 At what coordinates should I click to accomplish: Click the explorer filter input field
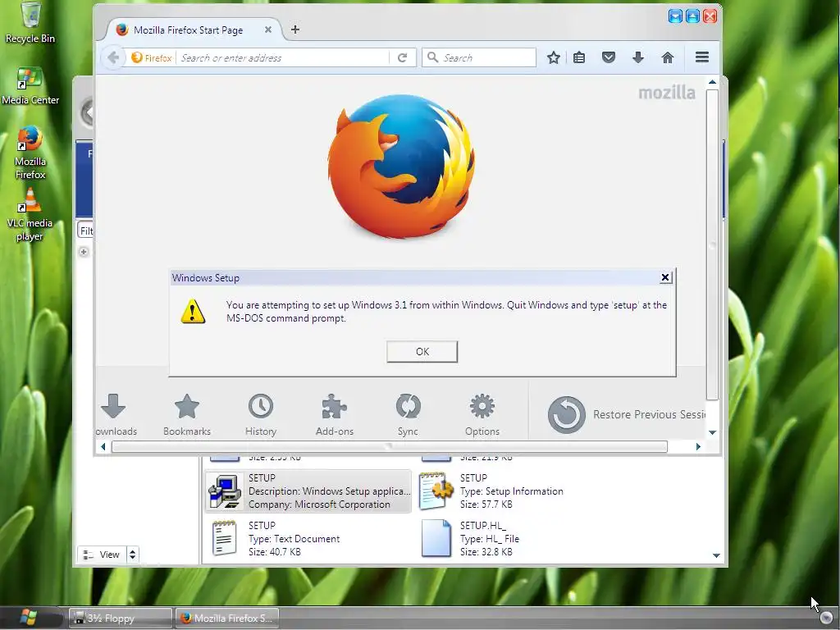click(x=85, y=231)
